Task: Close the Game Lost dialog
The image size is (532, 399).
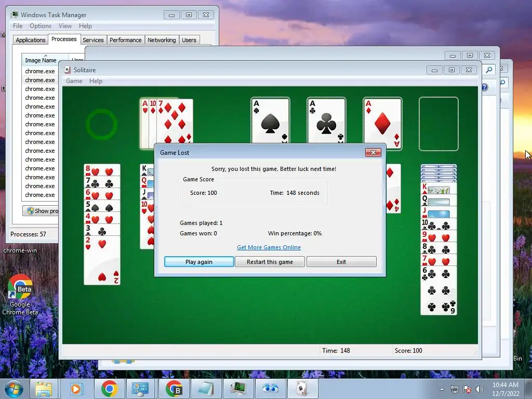Action: click(373, 152)
